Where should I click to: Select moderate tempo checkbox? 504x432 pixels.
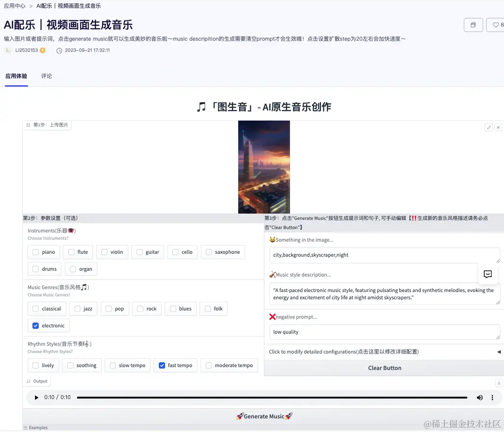click(209, 366)
